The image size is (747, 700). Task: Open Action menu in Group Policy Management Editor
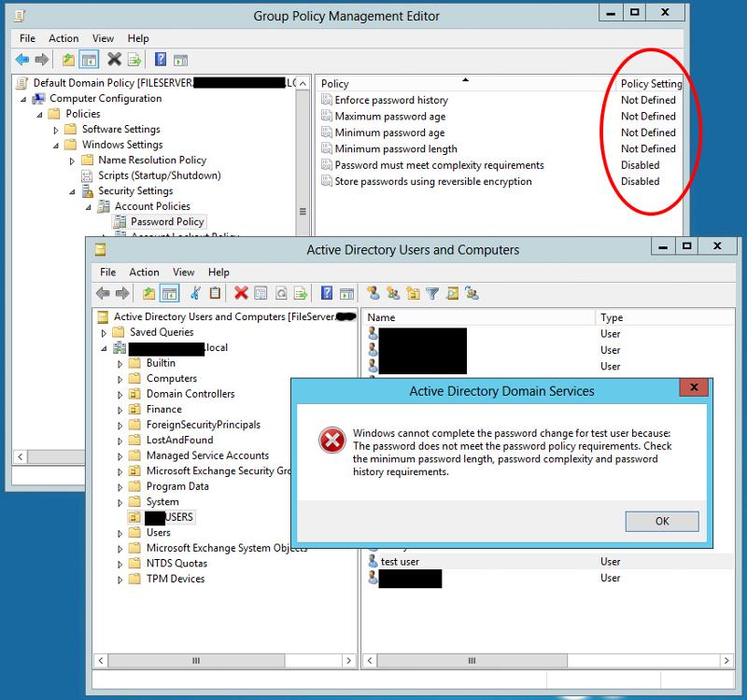pyautogui.click(x=63, y=38)
